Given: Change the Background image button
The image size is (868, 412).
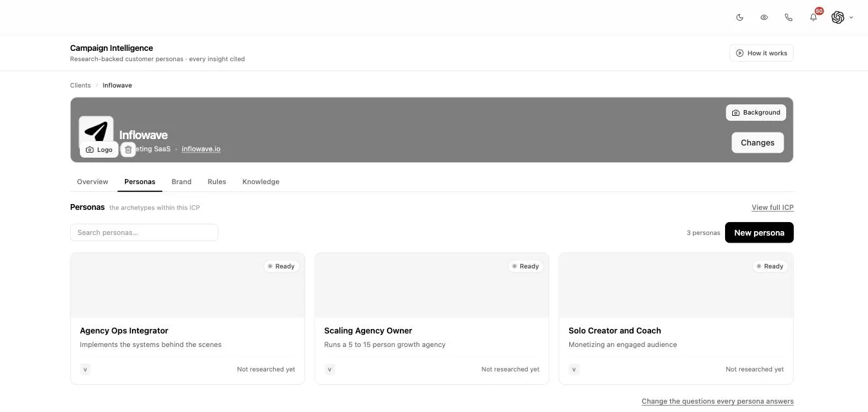Looking at the screenshot, I should click(756, 113).
